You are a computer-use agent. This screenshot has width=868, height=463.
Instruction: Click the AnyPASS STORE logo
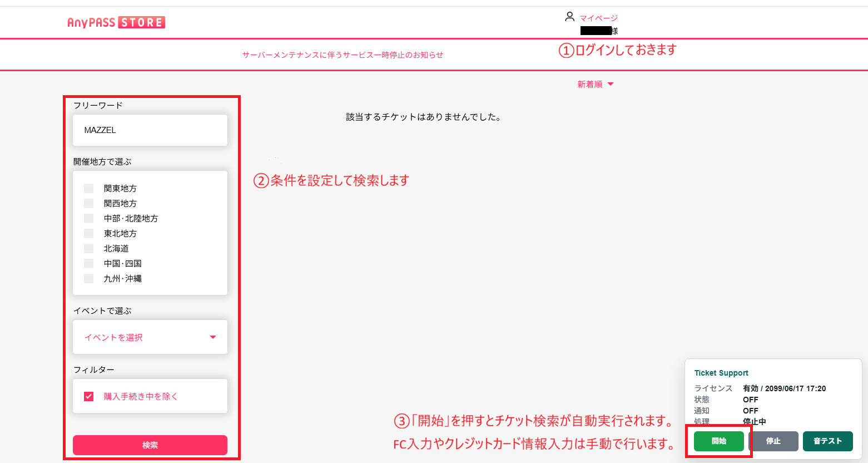pos(116,22)
